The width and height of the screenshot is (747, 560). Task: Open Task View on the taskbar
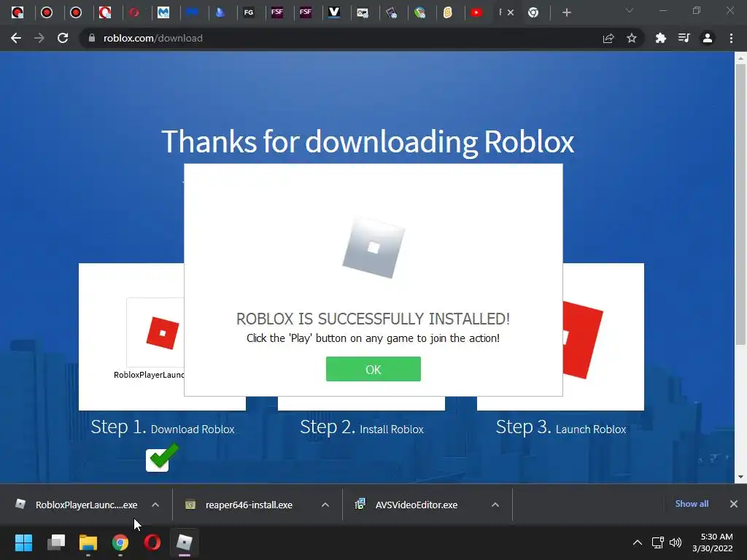pyautogui.click(x=55, y=542)
